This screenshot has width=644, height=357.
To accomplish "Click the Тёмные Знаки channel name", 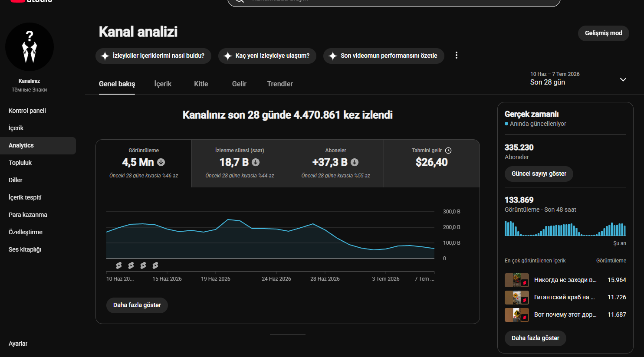I will [x=30, y=90].
